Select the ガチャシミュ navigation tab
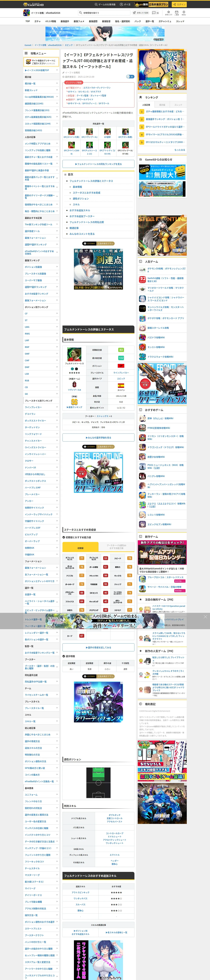 tap(165, 21)
